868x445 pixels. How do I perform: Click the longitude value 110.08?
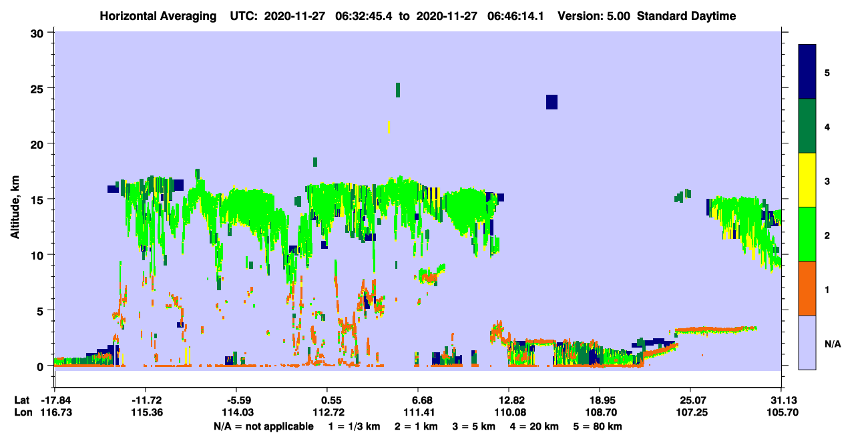[509, 413]
